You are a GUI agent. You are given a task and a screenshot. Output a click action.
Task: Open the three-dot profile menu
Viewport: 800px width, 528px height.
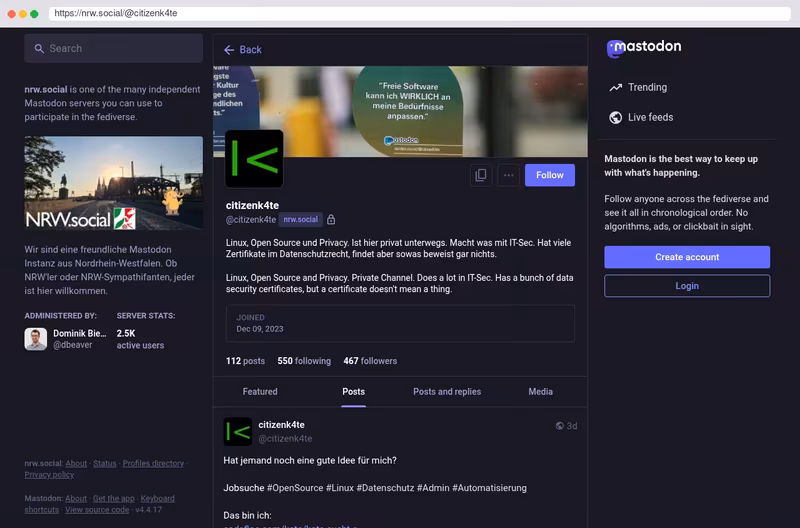508,175
